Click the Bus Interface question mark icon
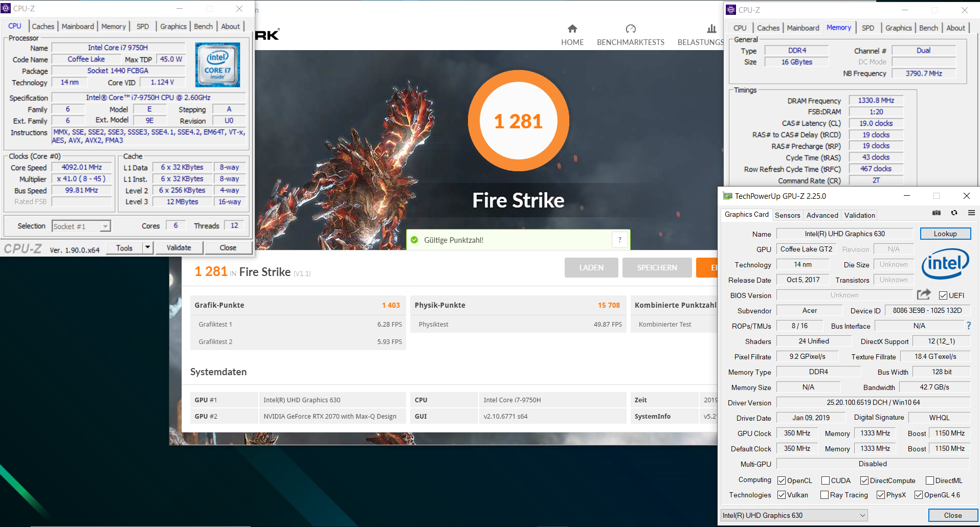The height and width of the screenshot is (527, 980). (x=968, y=326)
